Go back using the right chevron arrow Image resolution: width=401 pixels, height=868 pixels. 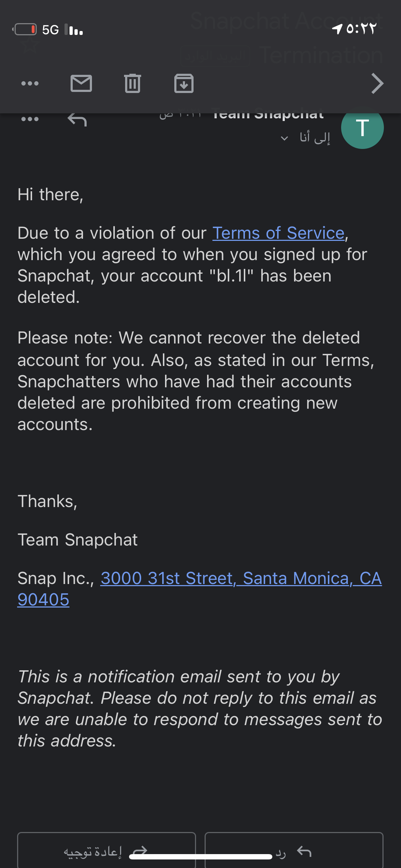coord(377,83)
